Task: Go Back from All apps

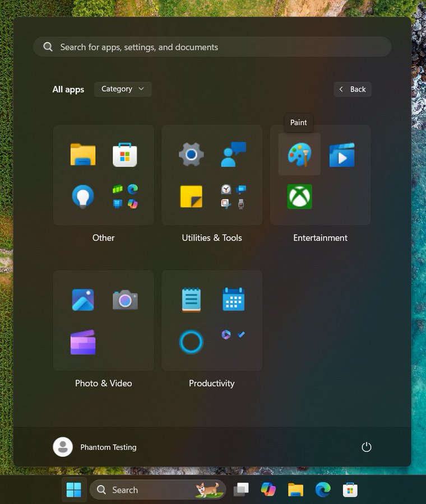Action: (353, 90)
